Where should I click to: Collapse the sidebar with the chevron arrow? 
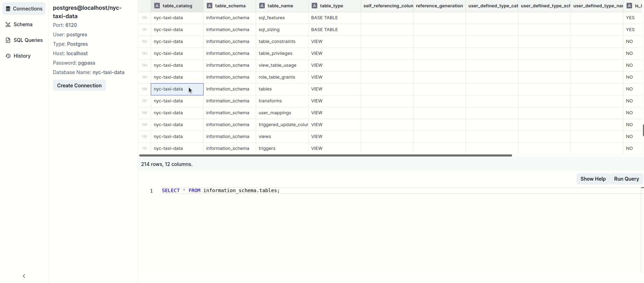point(24,276)
